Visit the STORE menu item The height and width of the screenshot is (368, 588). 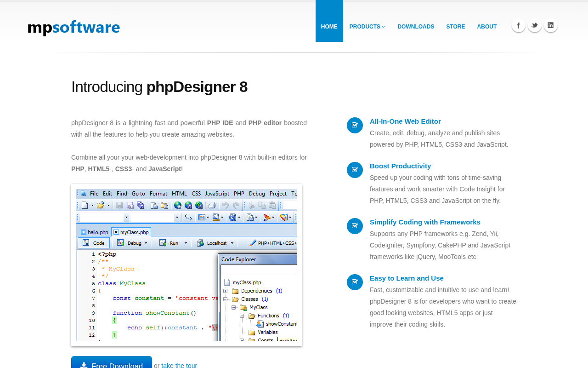click(456, 27)
